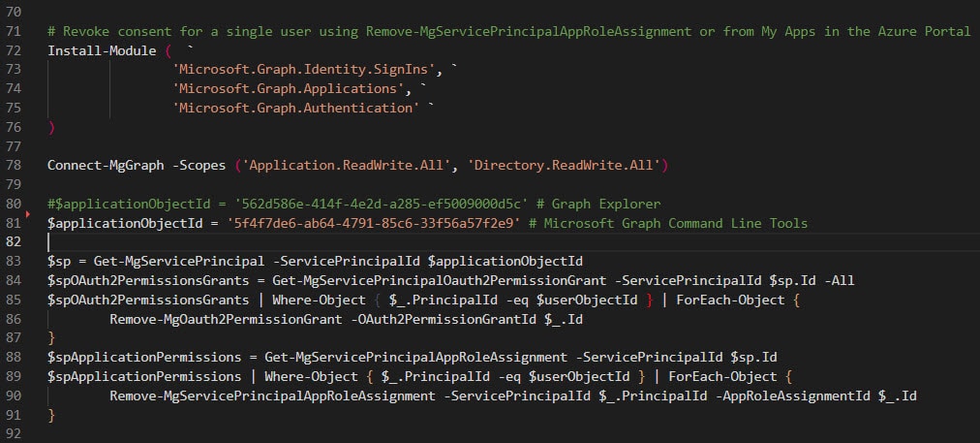Image resolution: width=980 pixels, height=443 pixels.
Task: Click the -All switch on line 84
Action: tap(840, 280)
